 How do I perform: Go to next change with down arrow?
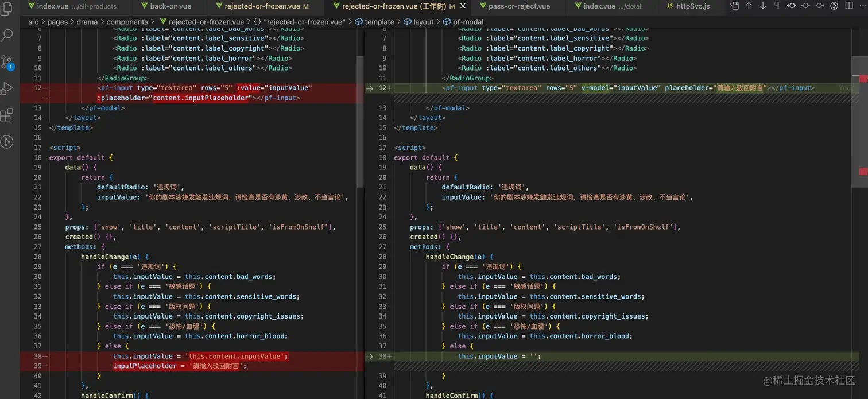763,6
